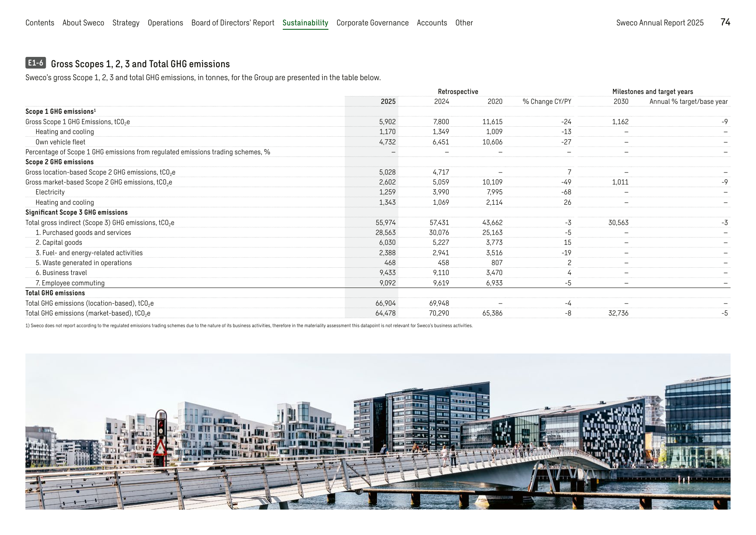Select '5. Waste generated in operations' row
The image size is (756, 535).
point(378,263)
